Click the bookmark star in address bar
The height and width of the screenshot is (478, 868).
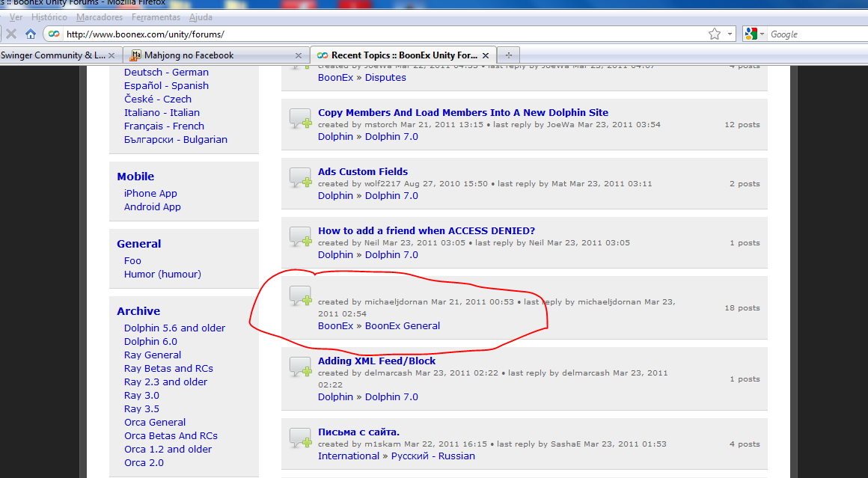pos(715,34)
